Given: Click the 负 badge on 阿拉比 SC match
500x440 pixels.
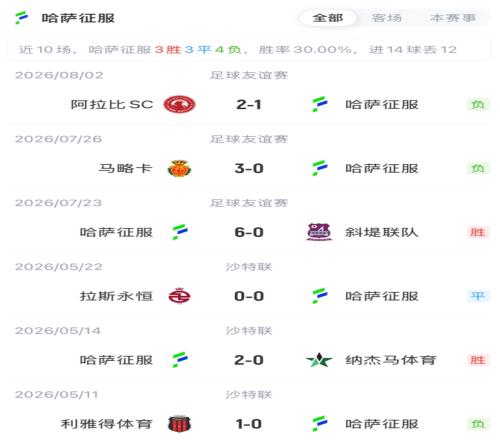Looking at the screenshot, I should click(x=478, y=105).
